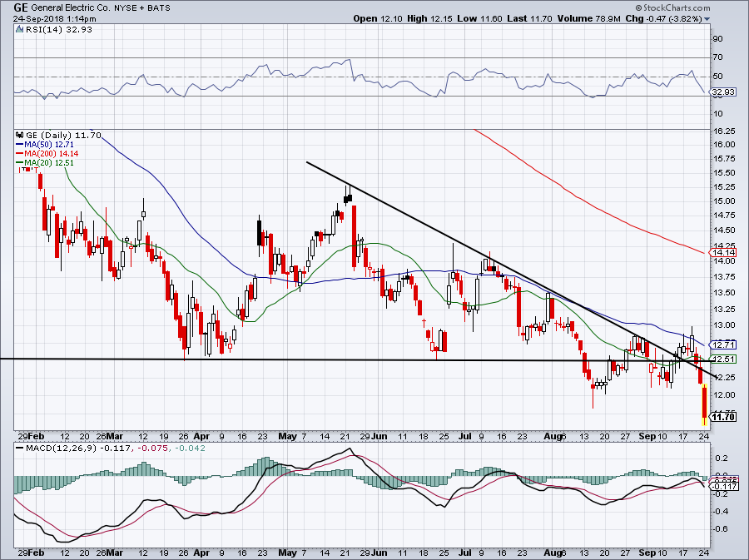Click the Open 12.10 value
Screen dimensions: 749x560
tap(379, 18)
